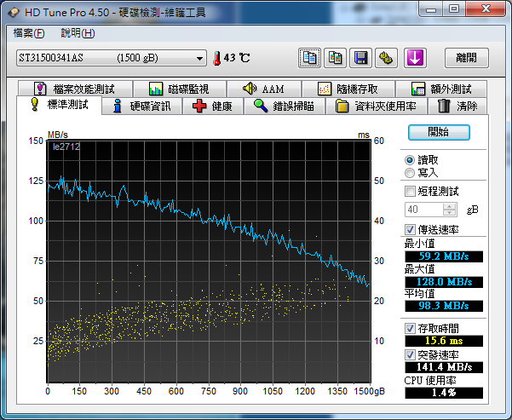Click the 離開 exit button
Viewport: 512px width, 420px height.
click(467, 58)
